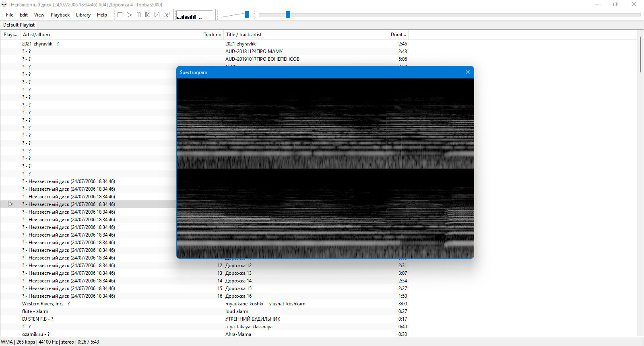The image size is (644, 346).
Task: Pause playback with the Pause icon
Action: [x=138, y=15]
